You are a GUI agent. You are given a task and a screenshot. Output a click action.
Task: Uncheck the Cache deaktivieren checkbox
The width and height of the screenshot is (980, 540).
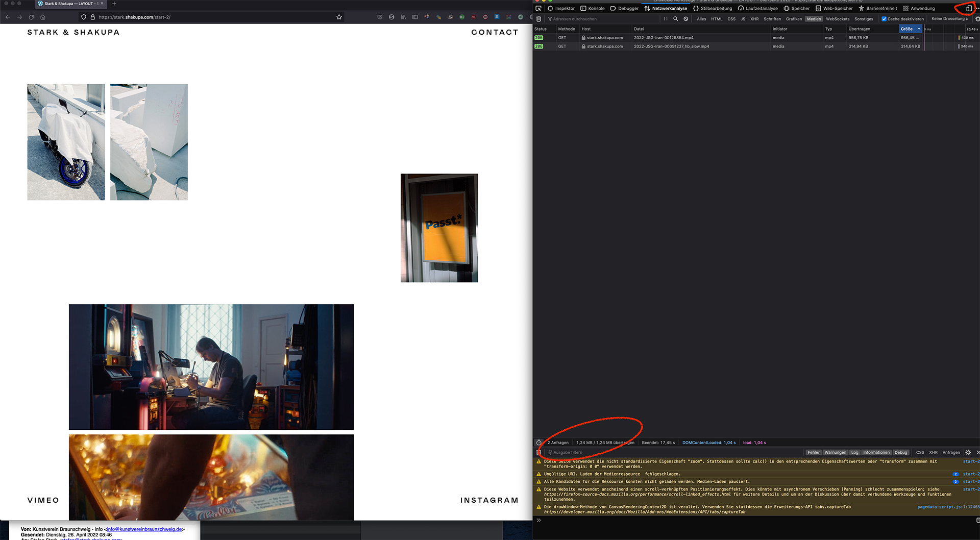[884, 19]
